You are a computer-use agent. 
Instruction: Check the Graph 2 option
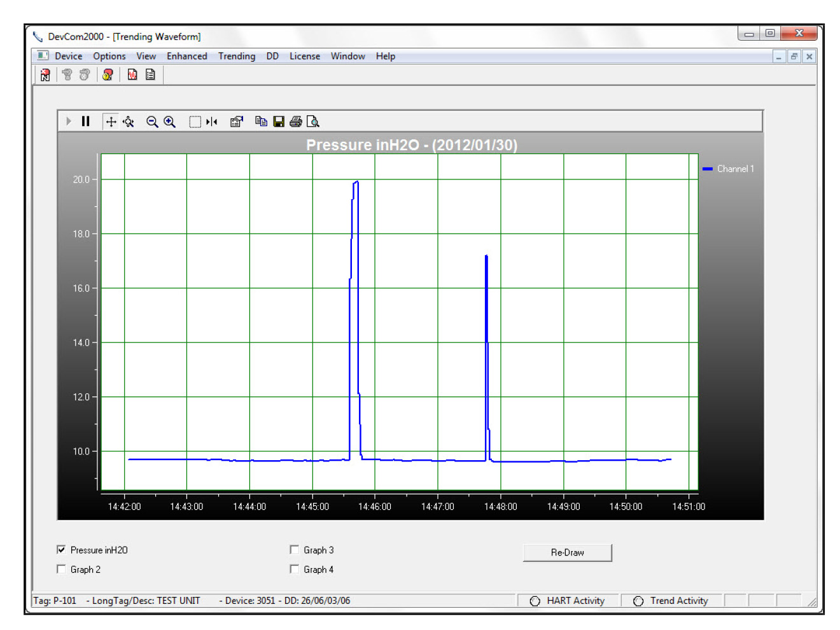tap(60, 569)
